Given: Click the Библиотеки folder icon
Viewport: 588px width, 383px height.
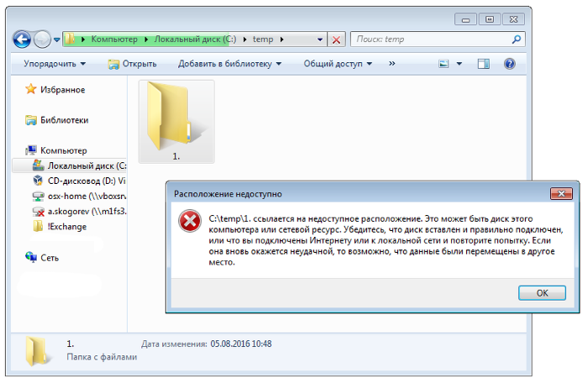Looking at the screenshot, I should [31, 120].
